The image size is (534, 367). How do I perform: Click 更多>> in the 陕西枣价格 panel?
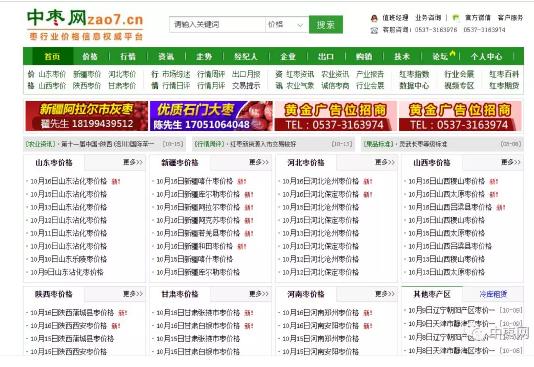[x=133, y=293]
